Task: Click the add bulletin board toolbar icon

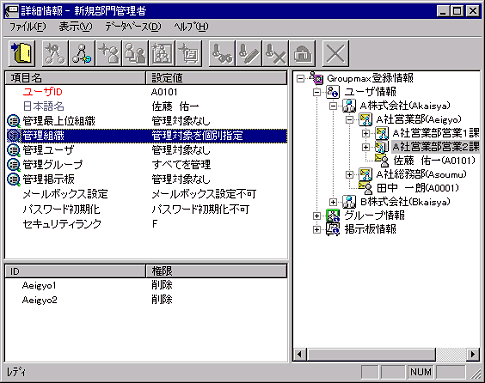Action: point(189,53)
